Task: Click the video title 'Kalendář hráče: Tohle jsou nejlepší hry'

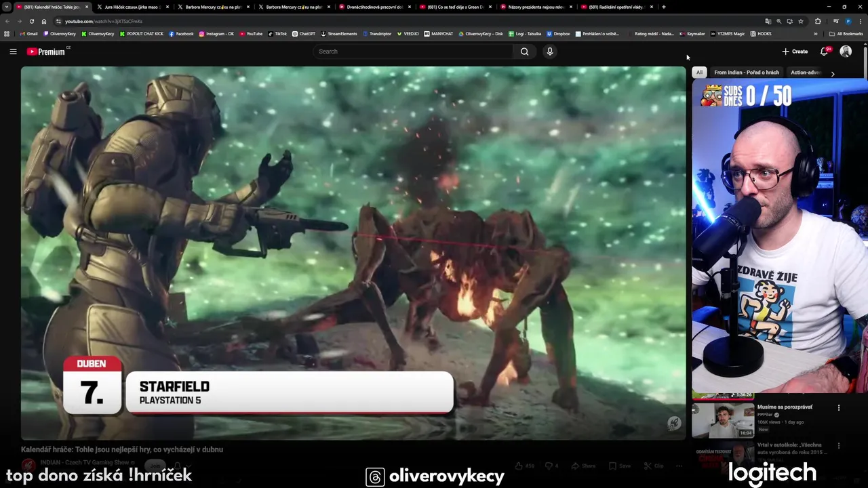Action: point(122,449)
